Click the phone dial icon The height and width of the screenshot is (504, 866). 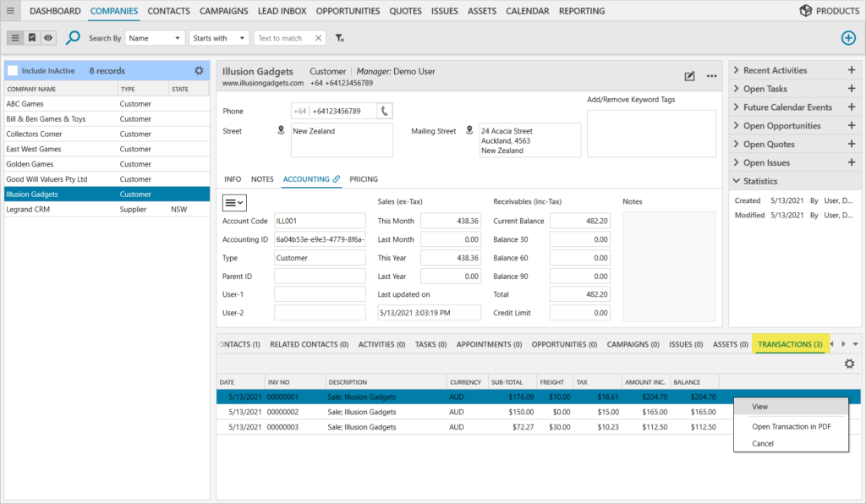click(384, 111)
